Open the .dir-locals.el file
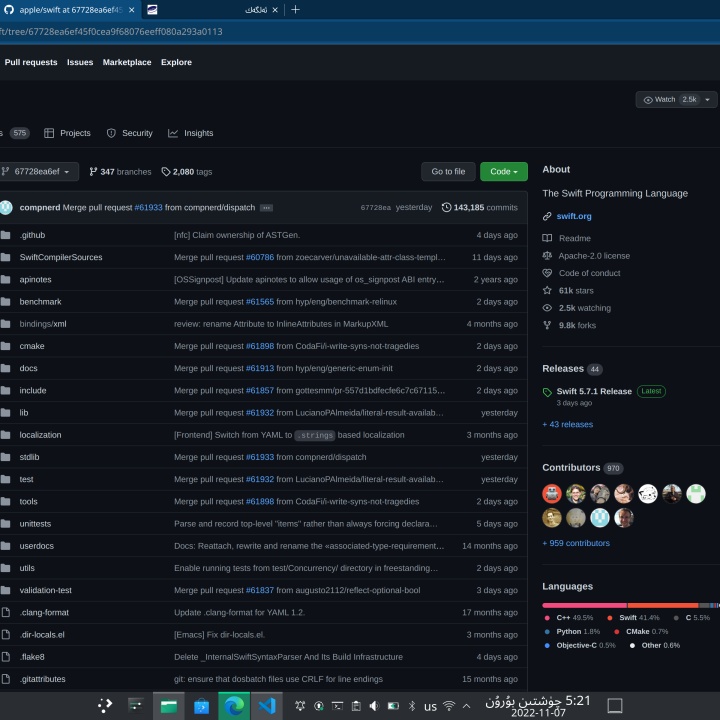This screenshot has width=720, height=720. pos(42,635)
